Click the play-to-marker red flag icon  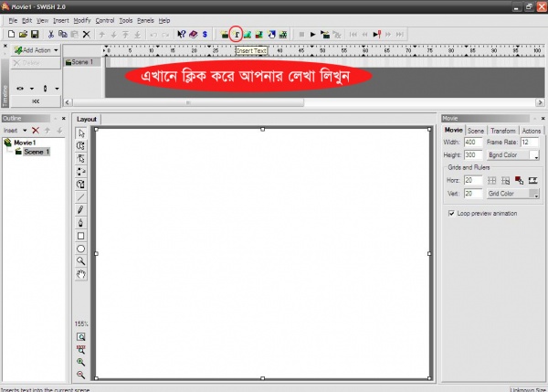tap(376, 35)
